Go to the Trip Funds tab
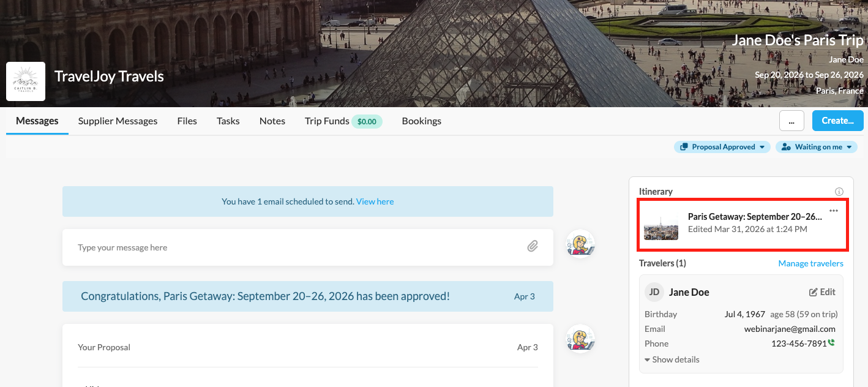Viewport: 868px width, 387px height. click(327, 121)
